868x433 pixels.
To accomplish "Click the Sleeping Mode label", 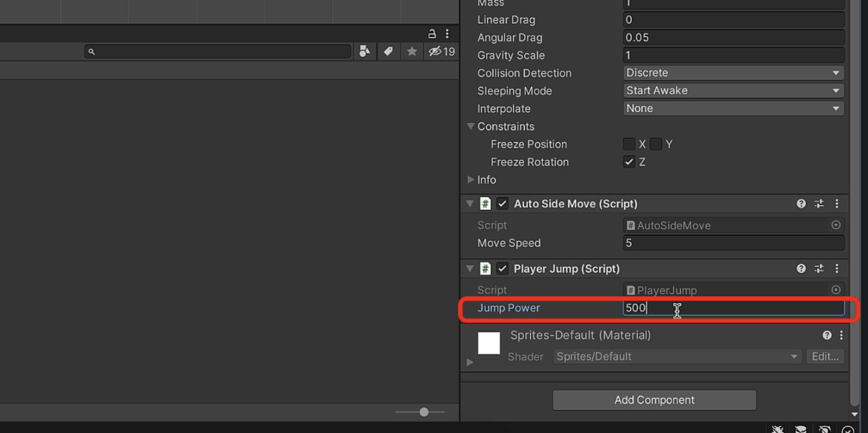I will tap(514, 91).
